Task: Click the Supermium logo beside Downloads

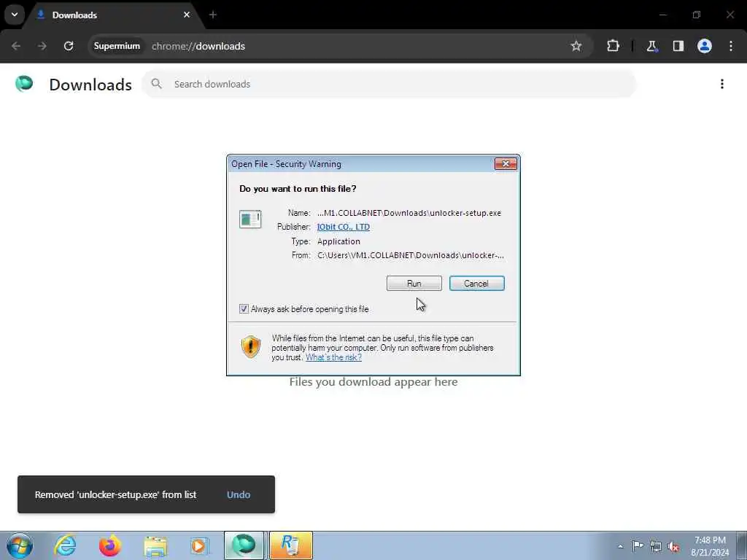Action: pyautogui.click(x=24, y=84)
